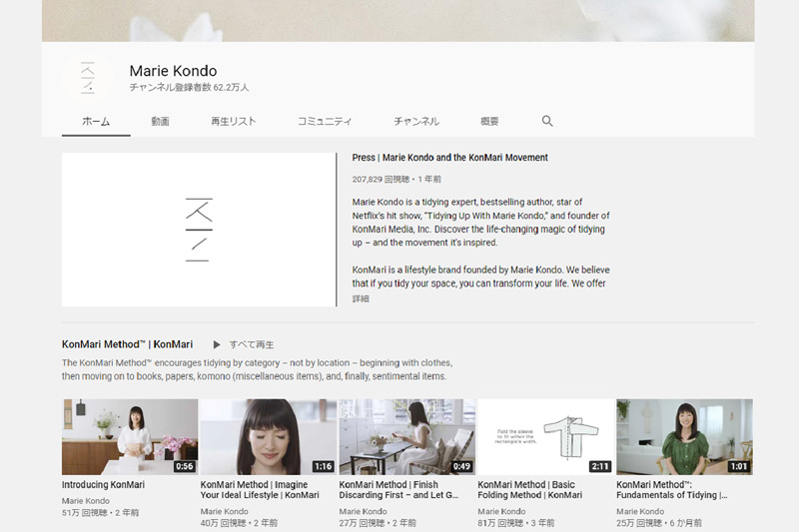Viewport: 799px width, 532px height.
Task: Play the featured Press video thumbnail
Action: pyautogui.click(x=199, y=230)
